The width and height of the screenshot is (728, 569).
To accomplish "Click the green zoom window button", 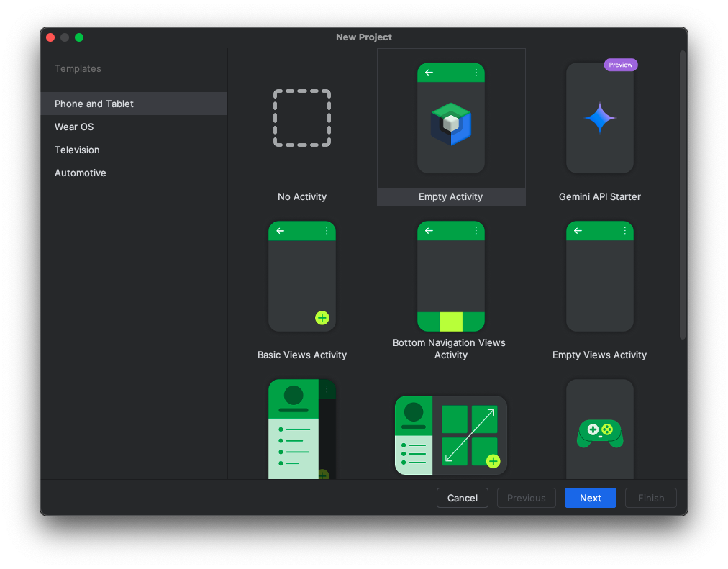I will point(79,37).
